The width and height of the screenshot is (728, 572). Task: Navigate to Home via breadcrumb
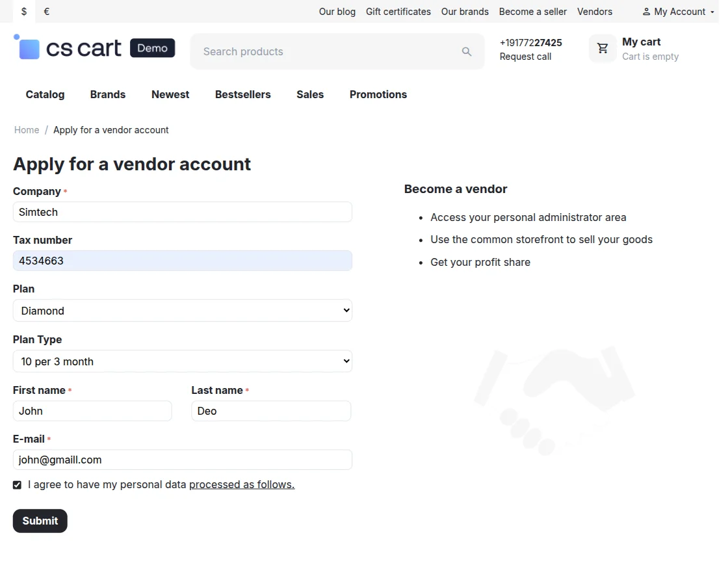point(26,129)
